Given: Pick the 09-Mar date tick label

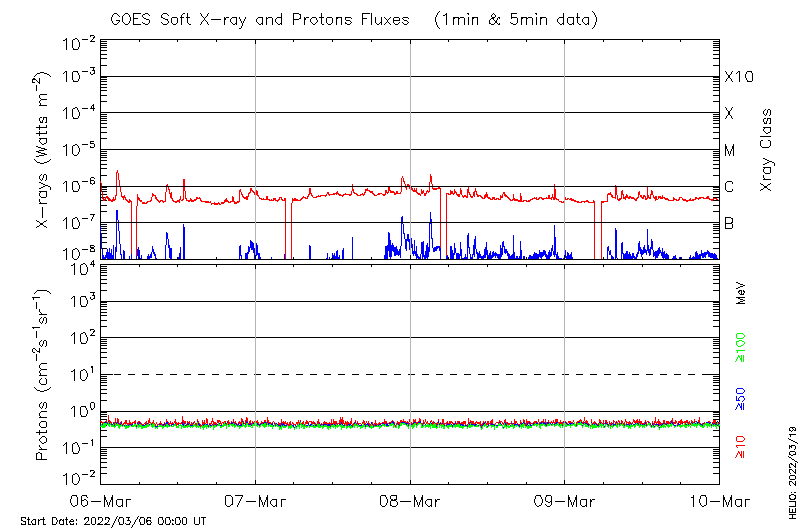Looking at the screenshot, I should coord(564,501).
